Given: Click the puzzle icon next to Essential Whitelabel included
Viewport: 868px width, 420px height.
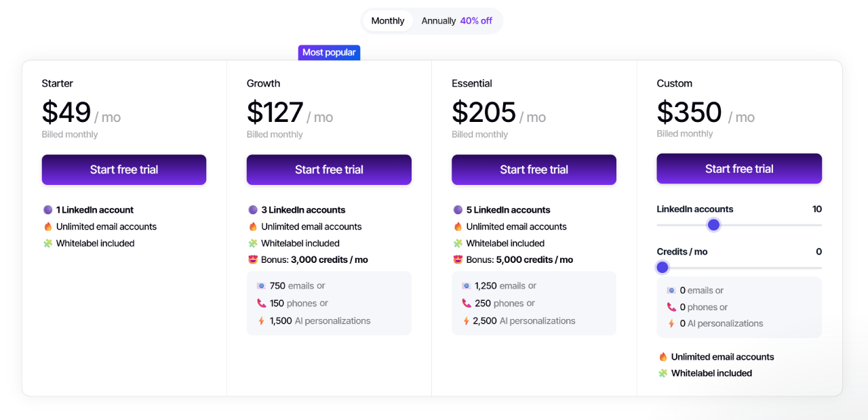Looking at the screenshot, I should (458, 243).
